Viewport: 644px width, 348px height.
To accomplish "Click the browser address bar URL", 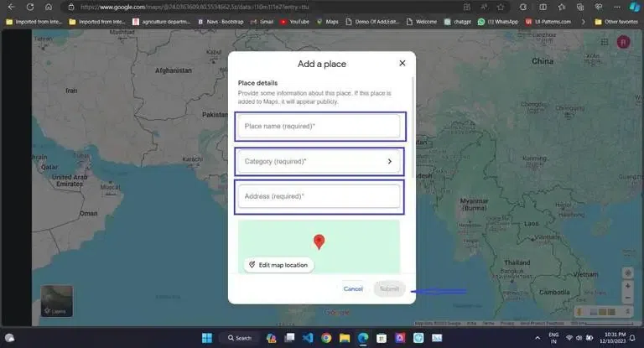I will [x=195, y=7].
